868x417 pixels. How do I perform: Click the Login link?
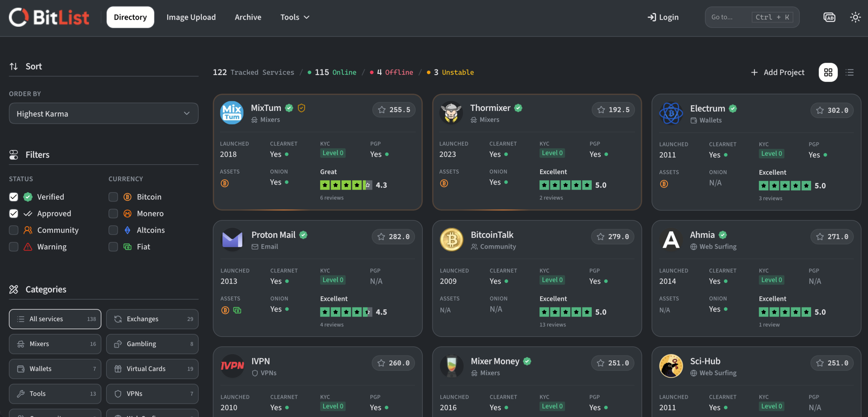[663, 17]
